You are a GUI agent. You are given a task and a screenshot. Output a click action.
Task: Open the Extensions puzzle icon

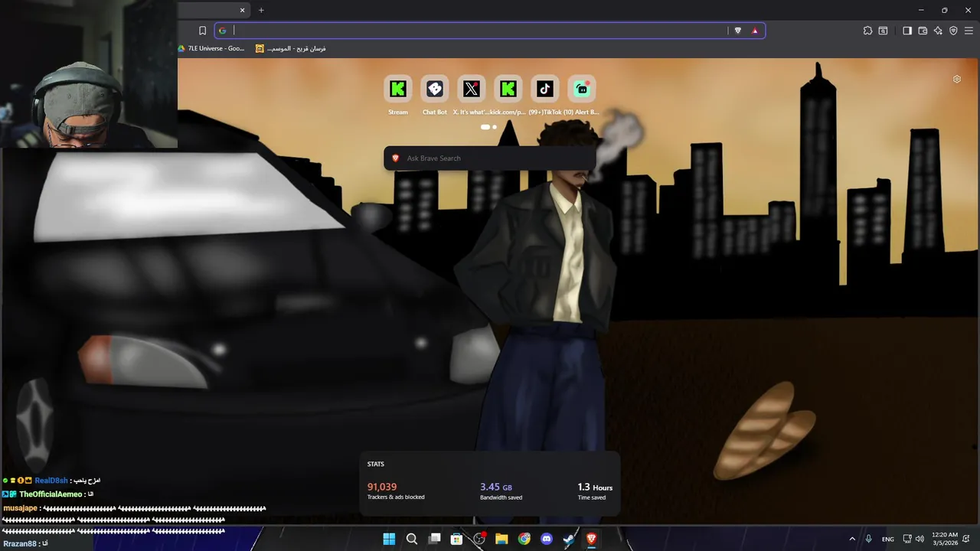click(867, 31)
